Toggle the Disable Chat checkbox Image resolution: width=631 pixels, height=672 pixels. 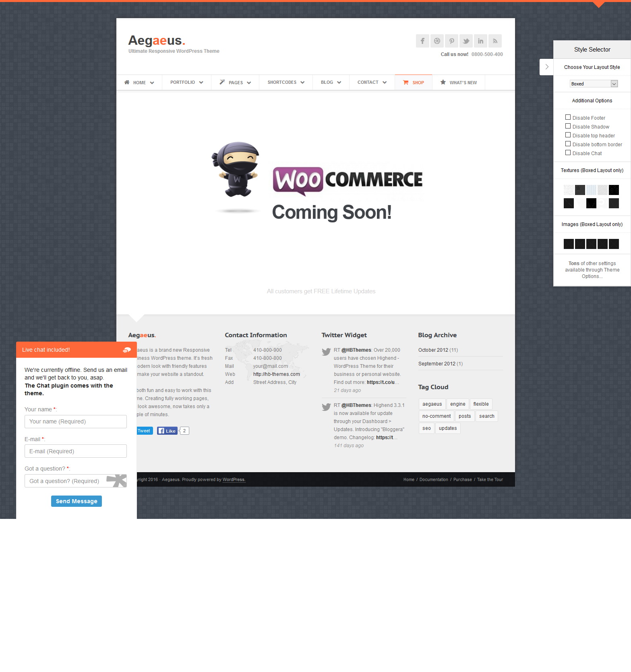click(x=568, y=153)
